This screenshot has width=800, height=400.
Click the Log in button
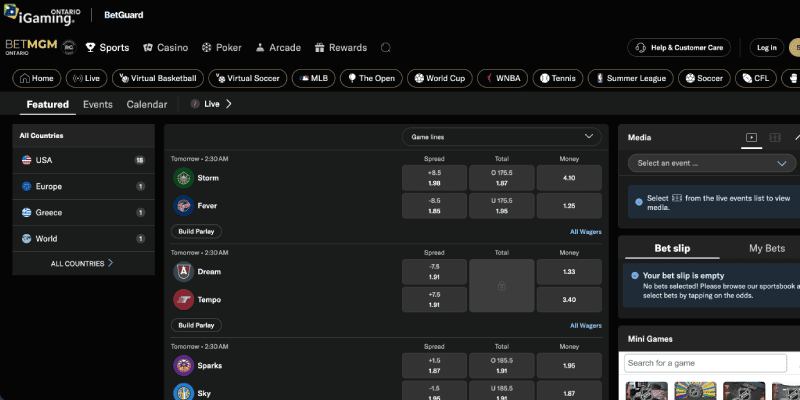pos(766,47)
